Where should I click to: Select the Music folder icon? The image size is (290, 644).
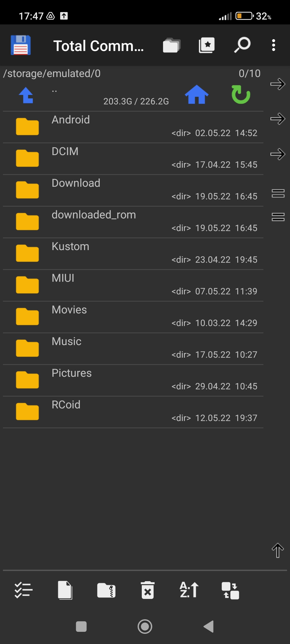(x=27, y=348)
